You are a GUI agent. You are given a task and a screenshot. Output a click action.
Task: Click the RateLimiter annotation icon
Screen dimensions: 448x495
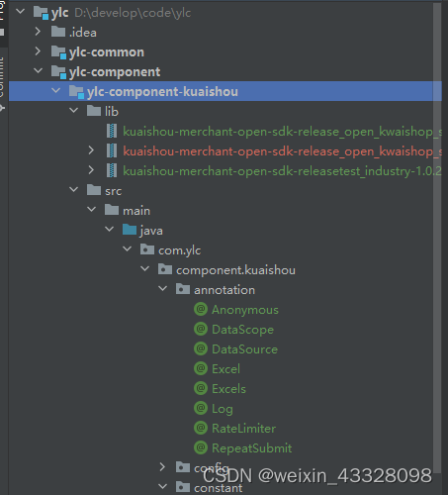201,428
